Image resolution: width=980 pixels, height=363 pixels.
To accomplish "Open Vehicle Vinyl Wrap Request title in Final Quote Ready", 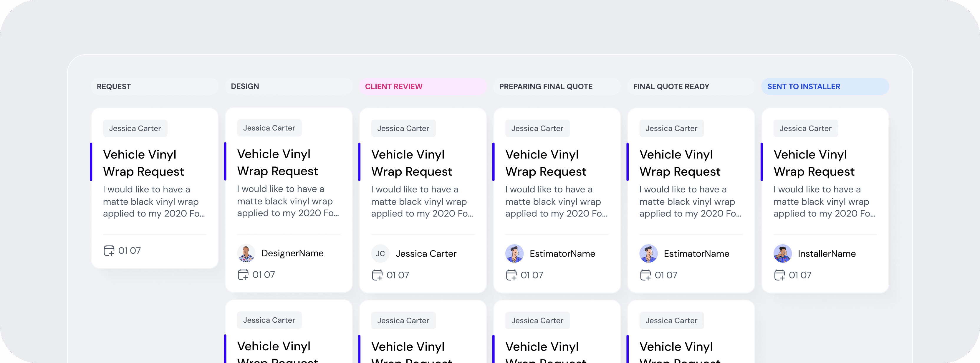I will (679, 163).
